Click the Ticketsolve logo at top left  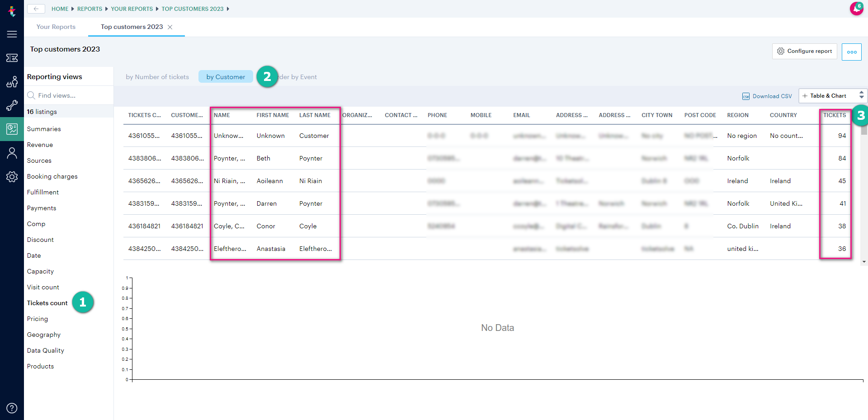point(12,11)
